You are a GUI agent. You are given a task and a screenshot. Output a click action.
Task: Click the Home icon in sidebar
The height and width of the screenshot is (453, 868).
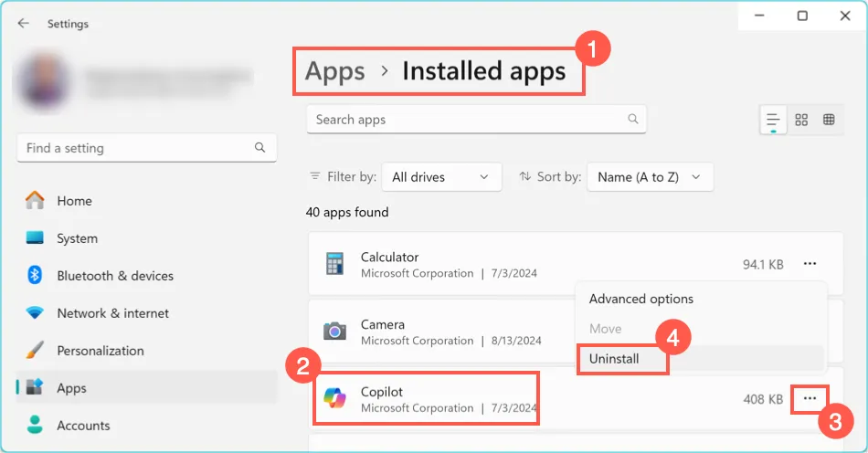click(x=35, y=200)
